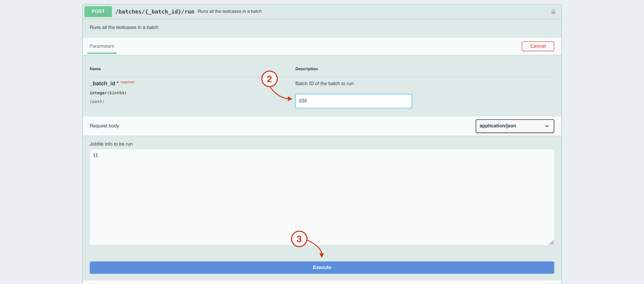Open the application/json content type dropdown
The height and width of the screenshot is (284, 644).
point(514,126)
